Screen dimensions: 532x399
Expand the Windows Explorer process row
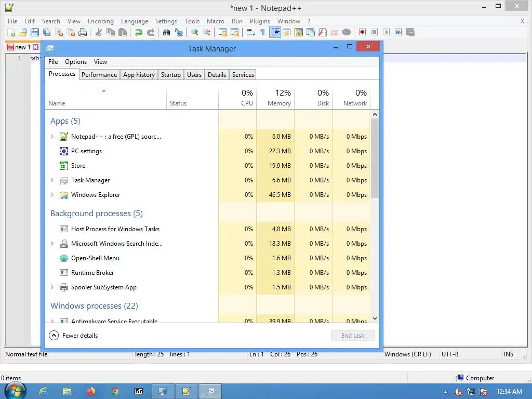coord(52,195)
